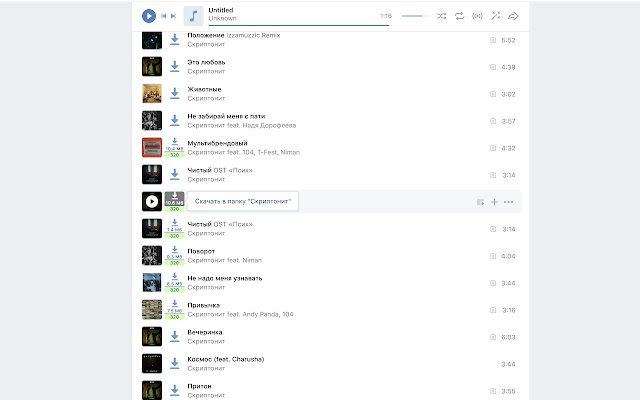Download the track Не надо меня узнавать
Image resolution: width=640 pixels, height=400 pixels.
(174, 282)
